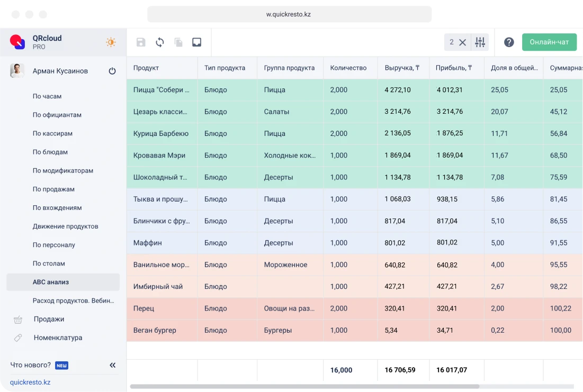Toggle the sun light theme switch
Image resolution: width=583 pixels, height=392 pixels.
[111, 42]
